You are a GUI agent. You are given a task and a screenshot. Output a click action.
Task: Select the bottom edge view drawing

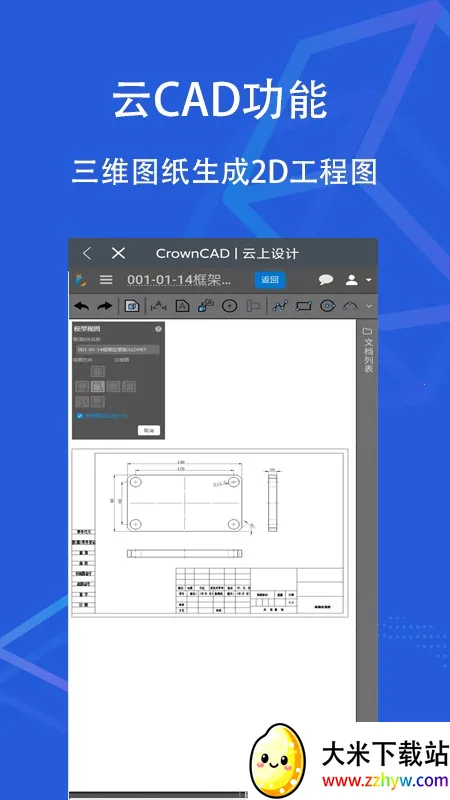(x=184, y=554)
